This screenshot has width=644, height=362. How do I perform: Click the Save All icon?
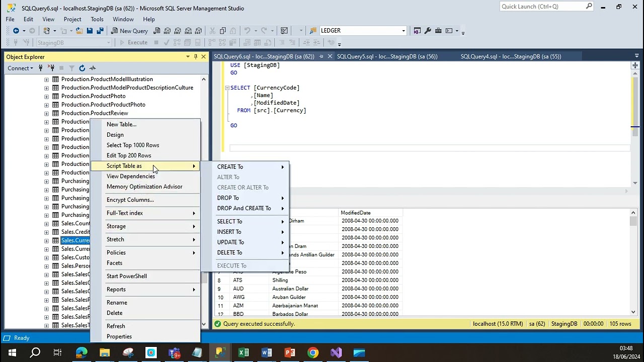pyautogui.click(x=100, y=31)
